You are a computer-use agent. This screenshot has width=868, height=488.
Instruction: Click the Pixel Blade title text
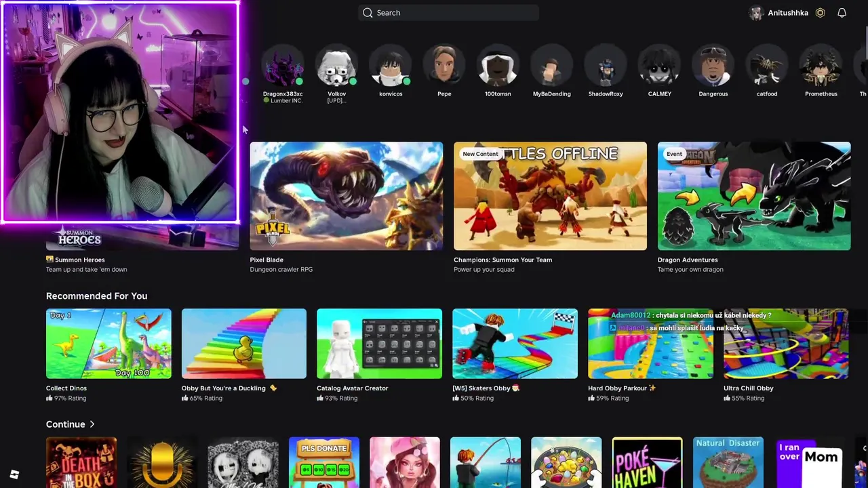tap(267, 260)
